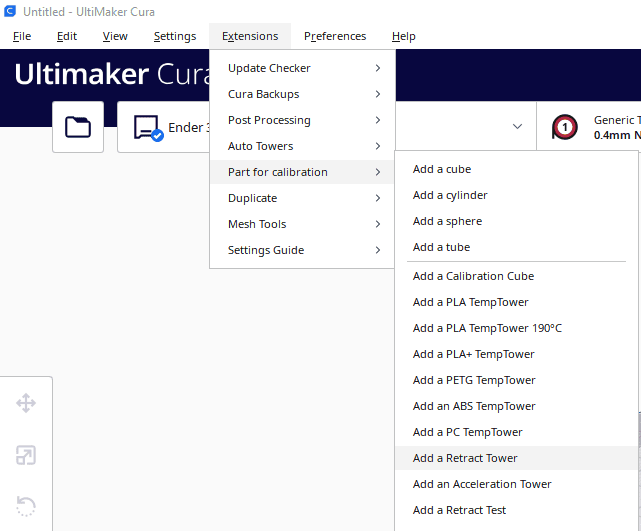Open the Help menu
The height and width of the screenshot is (531, 641).
pyautogui.click(x=403, y=36)
